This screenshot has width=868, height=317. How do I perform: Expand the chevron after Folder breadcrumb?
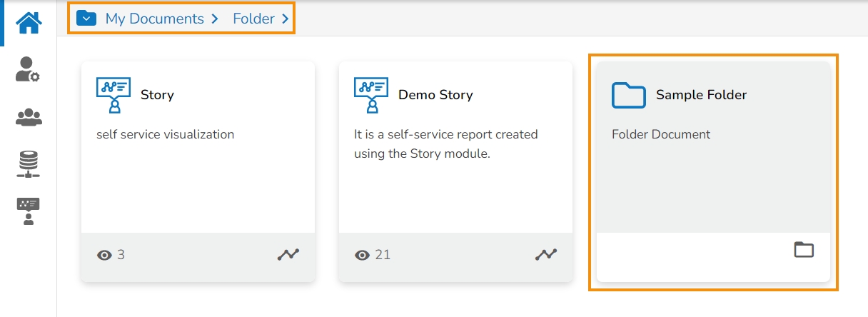286,19
